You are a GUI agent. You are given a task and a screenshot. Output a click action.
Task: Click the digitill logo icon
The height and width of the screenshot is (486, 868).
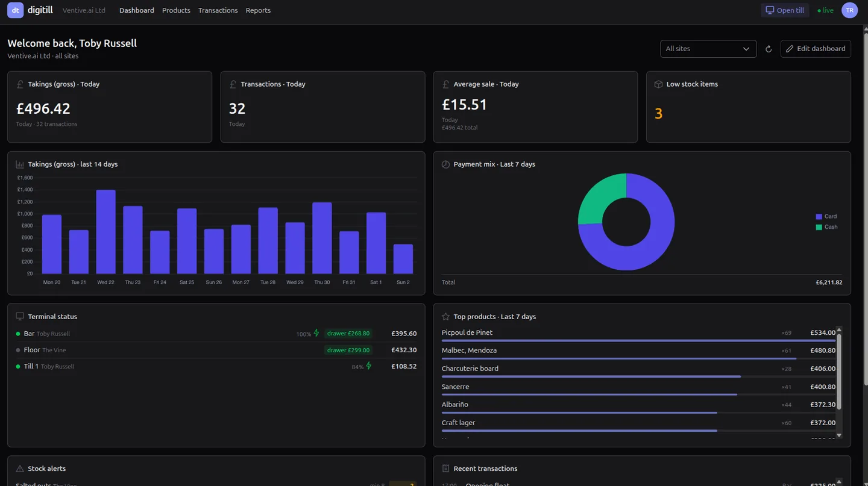(x=16, y=10)
